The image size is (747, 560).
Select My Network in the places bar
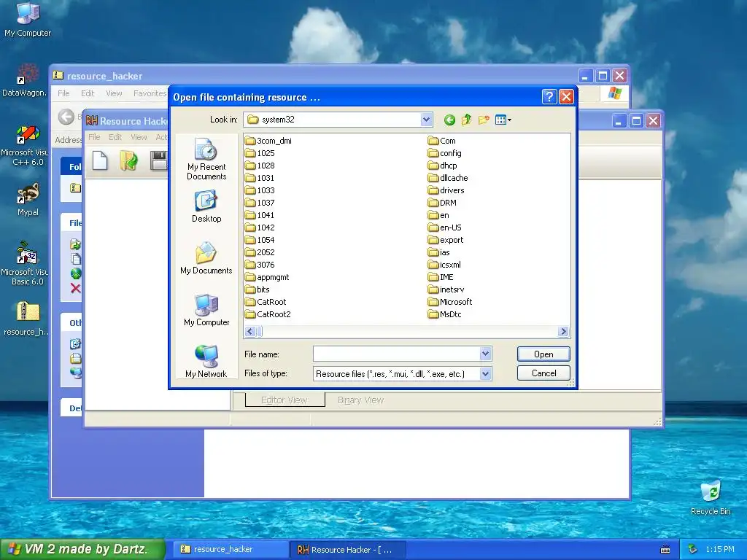206,362
